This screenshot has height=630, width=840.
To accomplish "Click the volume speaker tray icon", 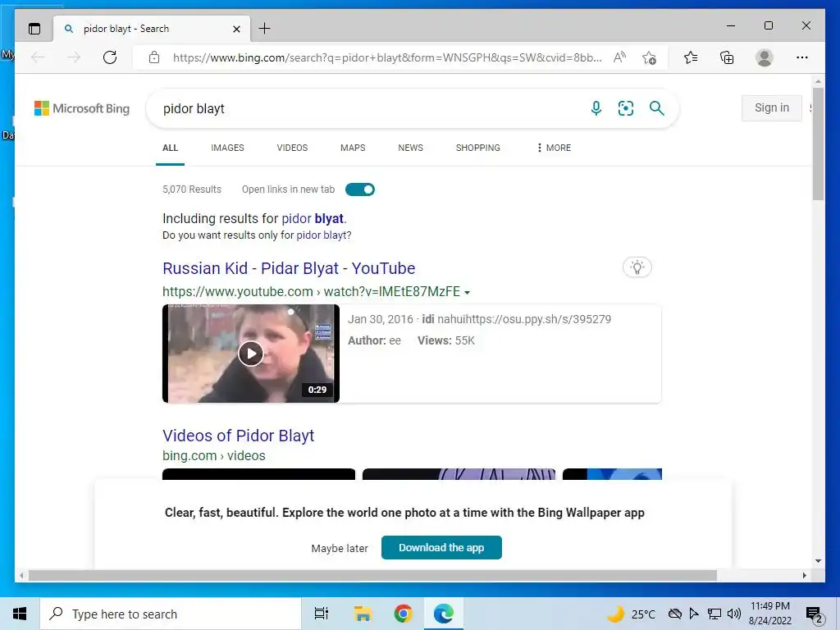I will coord(734,614).
